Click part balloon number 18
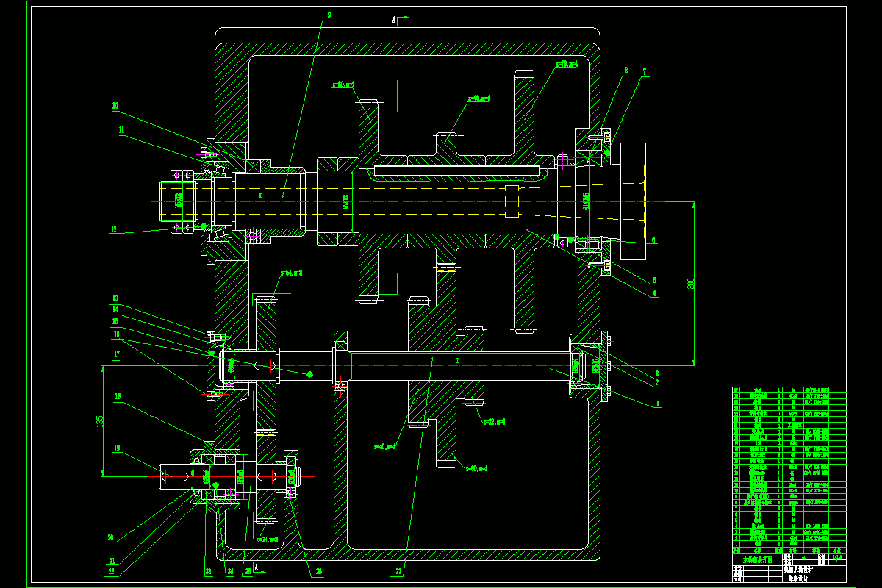 (x=118, y=396)
